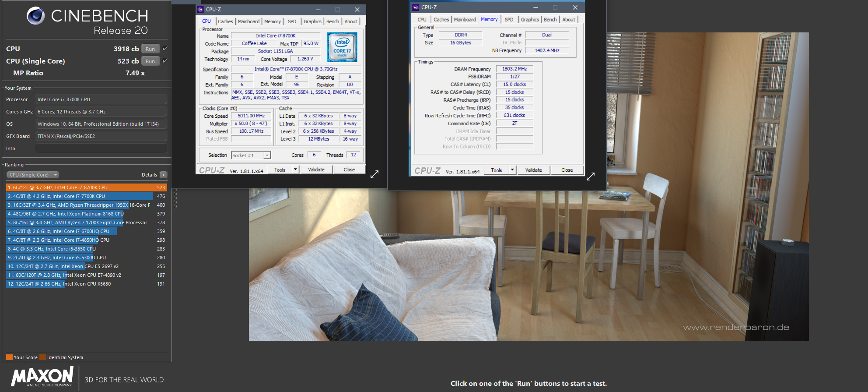Image resolution: width=868 pixels, height=392 pixels.
Task: Click the GFX Board field
Action: (101, 136)
